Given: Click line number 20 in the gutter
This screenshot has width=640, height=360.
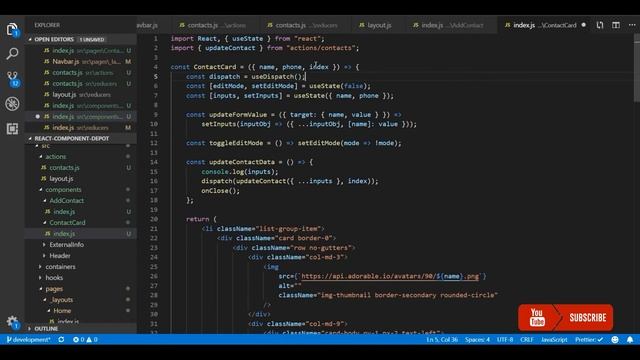Looking at the screenshot, I should pos(154,219).
